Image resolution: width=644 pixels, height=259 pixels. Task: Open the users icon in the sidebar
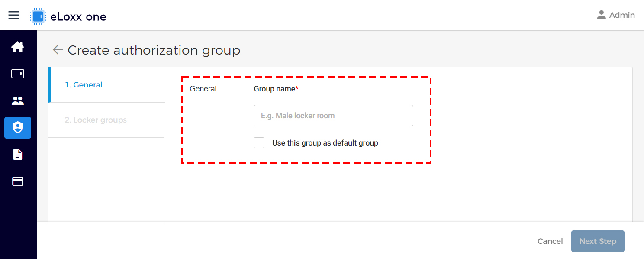18,101
